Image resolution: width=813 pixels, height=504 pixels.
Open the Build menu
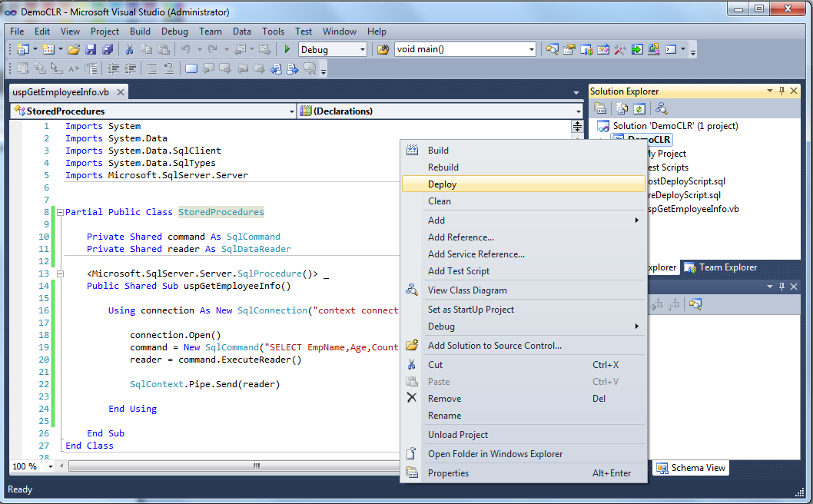tap(139, 31)
